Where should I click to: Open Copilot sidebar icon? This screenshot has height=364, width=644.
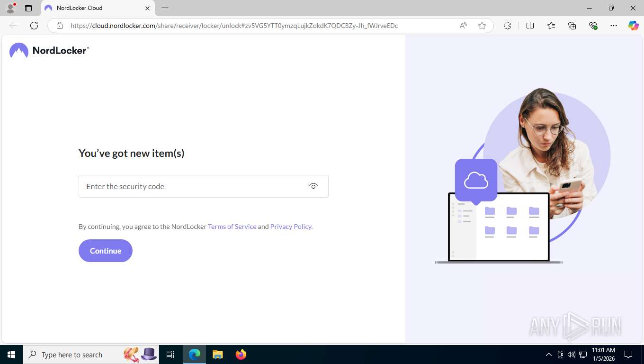tap(634, 26)
